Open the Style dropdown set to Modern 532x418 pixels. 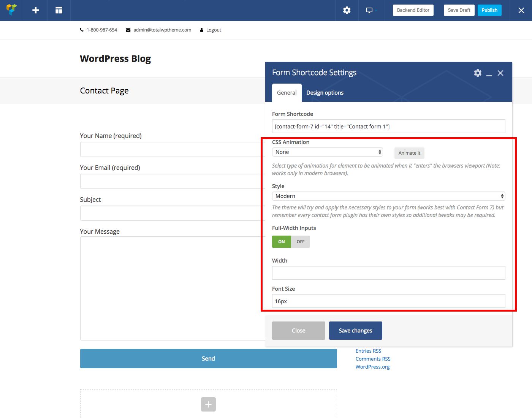click(x=389, y=196)
